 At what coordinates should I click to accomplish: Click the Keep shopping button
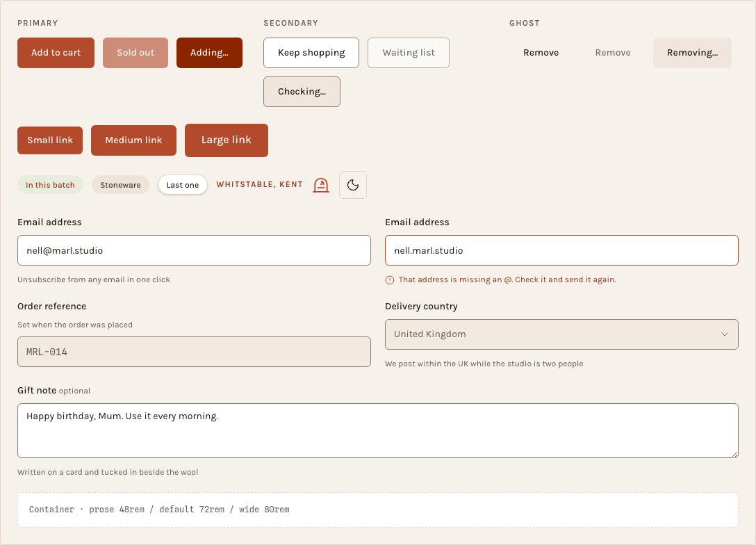pyautogui.click(x=311, y=53)
